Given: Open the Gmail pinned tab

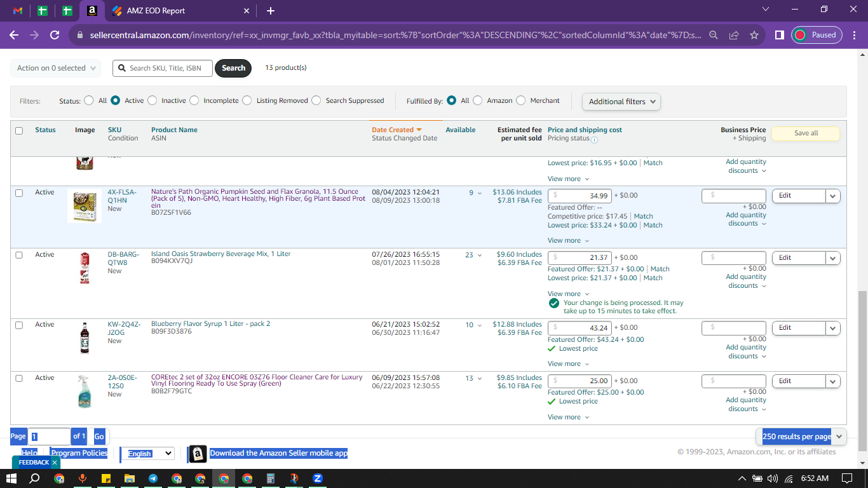Looking at the screenshot, I should tap(18, 11).
